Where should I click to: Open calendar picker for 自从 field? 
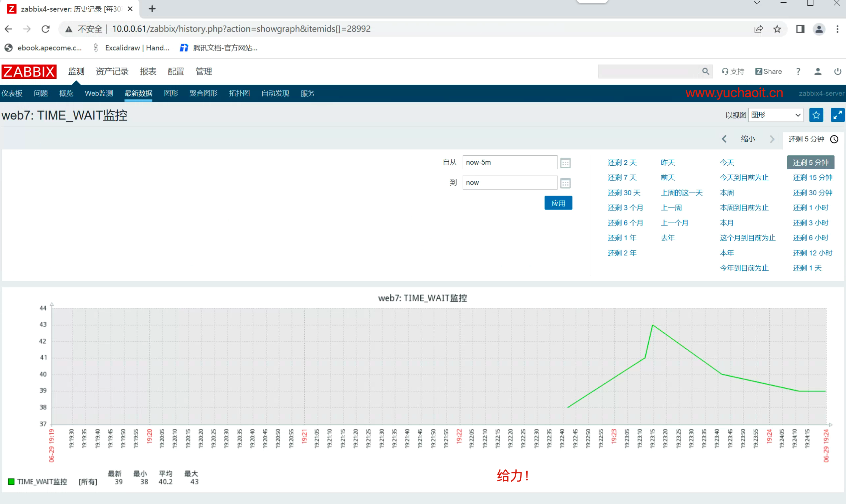[565, 163]
